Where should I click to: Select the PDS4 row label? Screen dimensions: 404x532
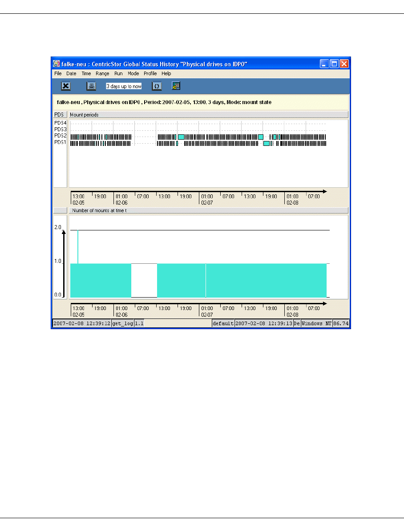tap(61, 123)
